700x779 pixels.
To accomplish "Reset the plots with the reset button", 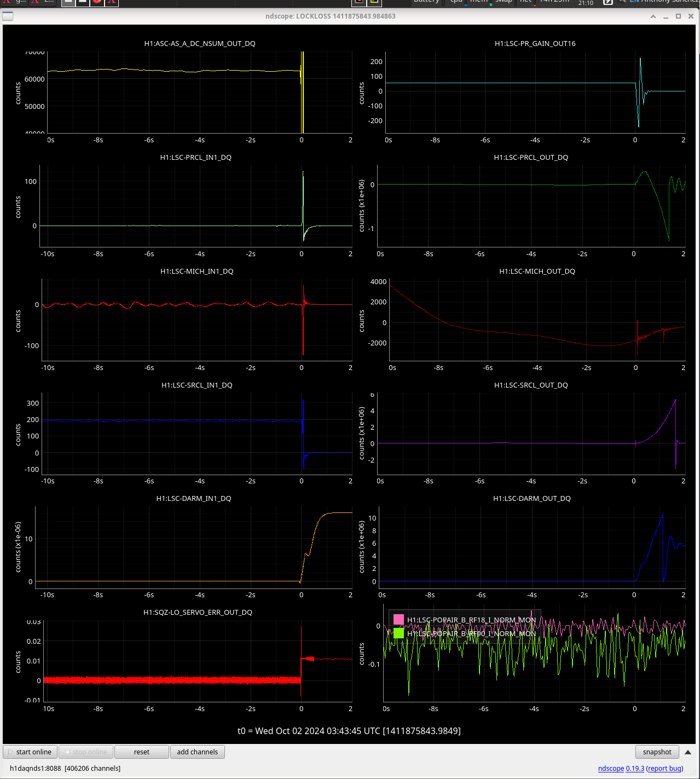I will click(142, 752).
